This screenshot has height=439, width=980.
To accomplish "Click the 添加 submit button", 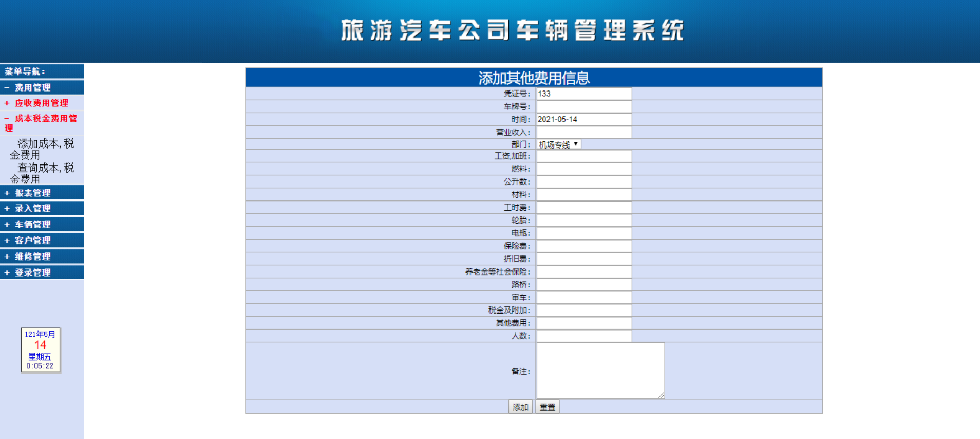I will pyautogui.click(x=520, y=407).
